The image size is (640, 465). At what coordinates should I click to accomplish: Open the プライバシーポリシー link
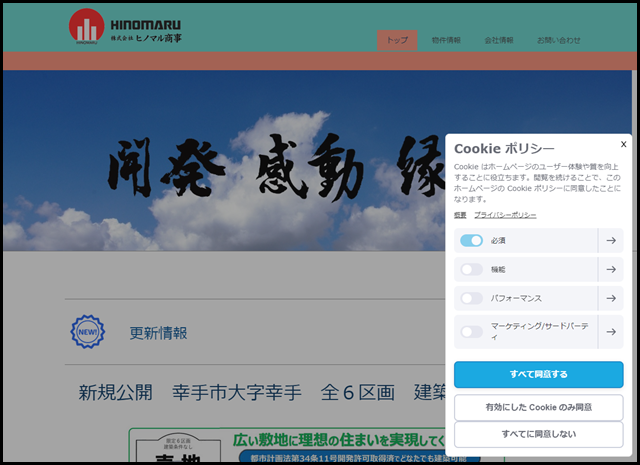505,215
